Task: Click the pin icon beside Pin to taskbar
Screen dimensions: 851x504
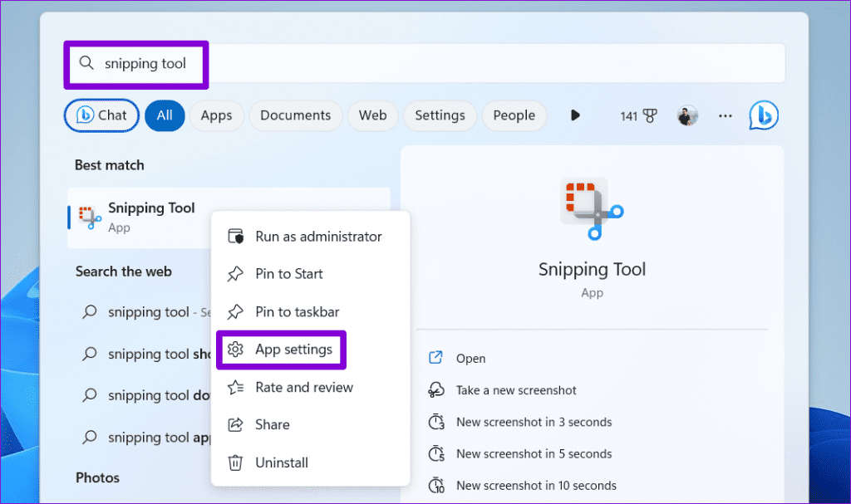Action: pos(235,312)
